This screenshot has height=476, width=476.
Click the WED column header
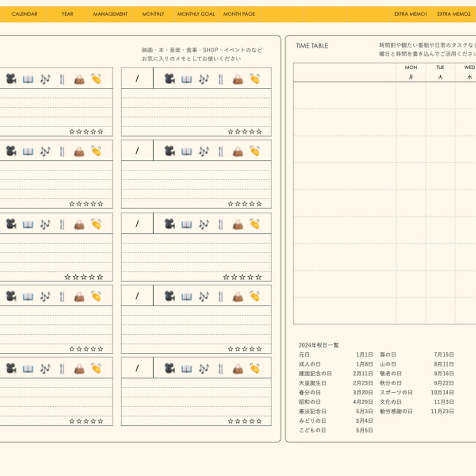pyautogui.click(x=469, y=67)
